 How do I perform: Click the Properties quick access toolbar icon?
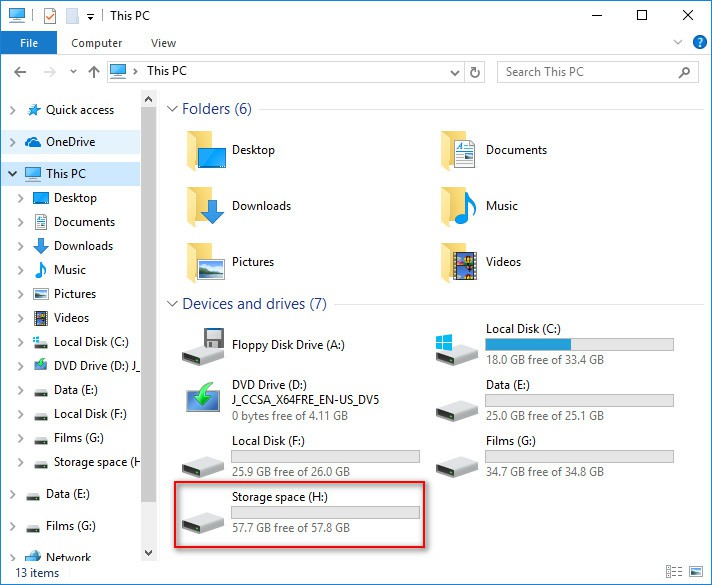coord(49,16)
